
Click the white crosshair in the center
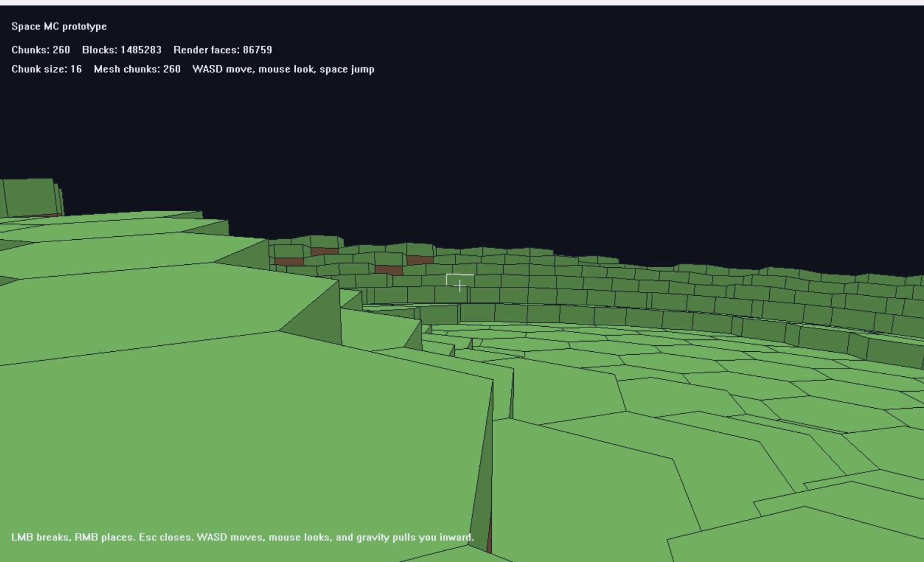pos(459,286)
